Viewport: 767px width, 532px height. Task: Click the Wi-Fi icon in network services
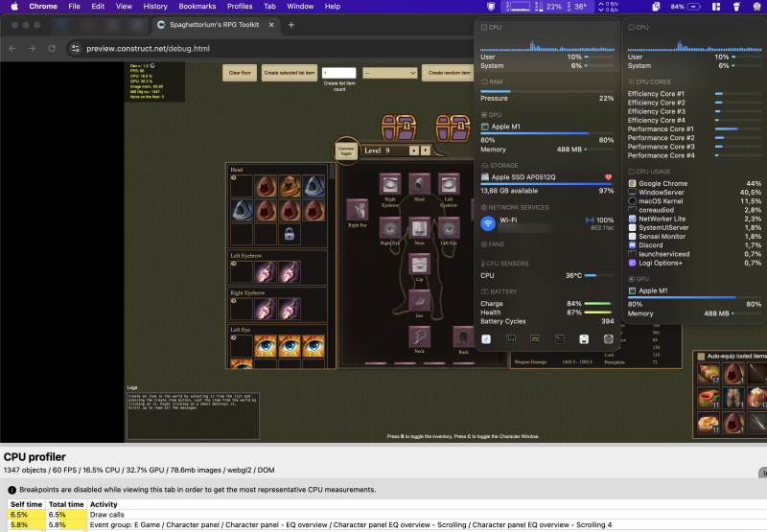488,223
